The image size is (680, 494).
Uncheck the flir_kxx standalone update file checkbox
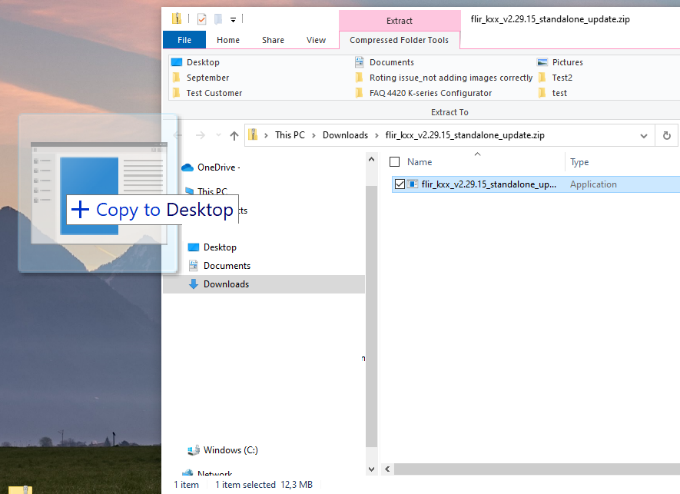tap(401, 184)
